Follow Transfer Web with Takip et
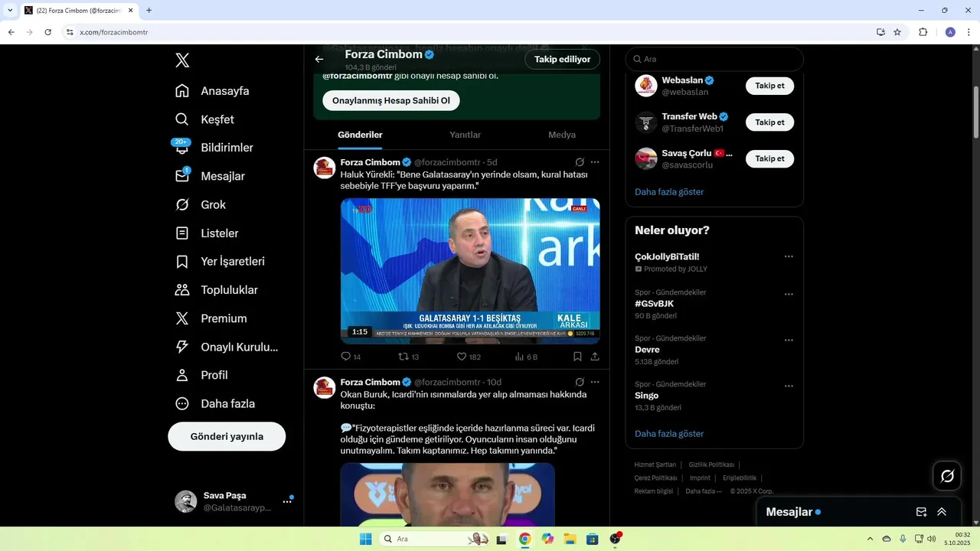The width and height of the screenshot is (980, 551). [x=769, y=122]
